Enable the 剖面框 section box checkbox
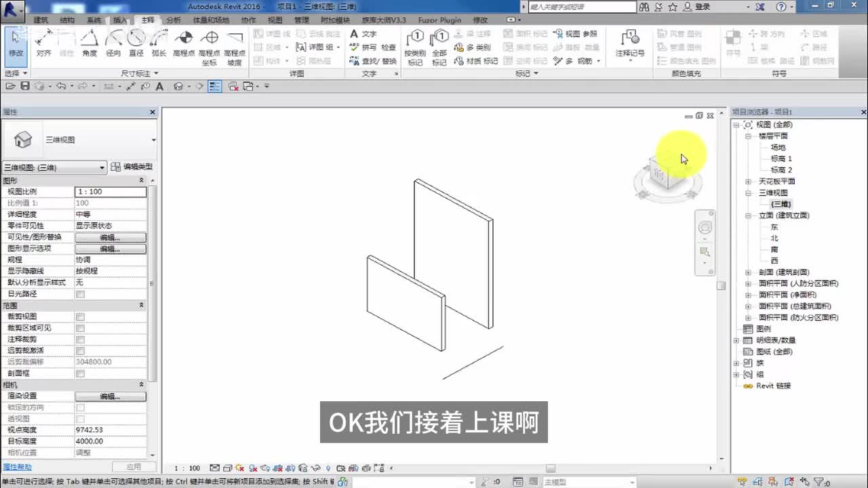868x488 pixels. tap(81, 373)
